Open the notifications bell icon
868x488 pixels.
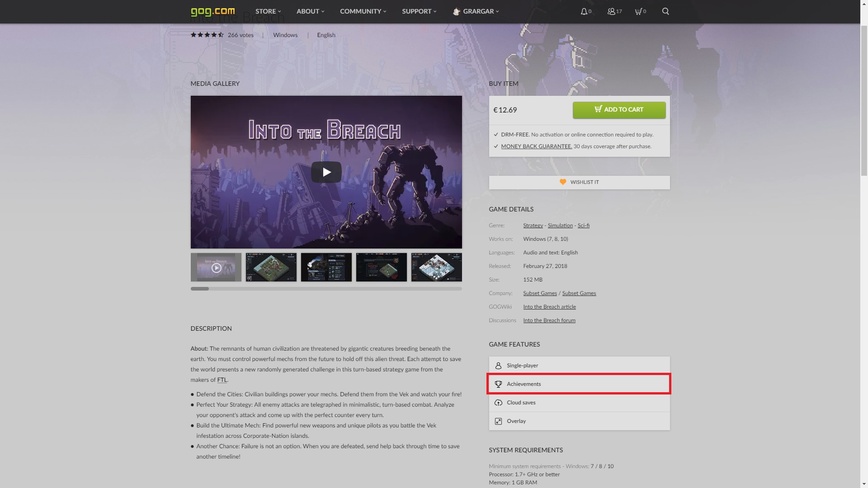(x=584, y=11)
